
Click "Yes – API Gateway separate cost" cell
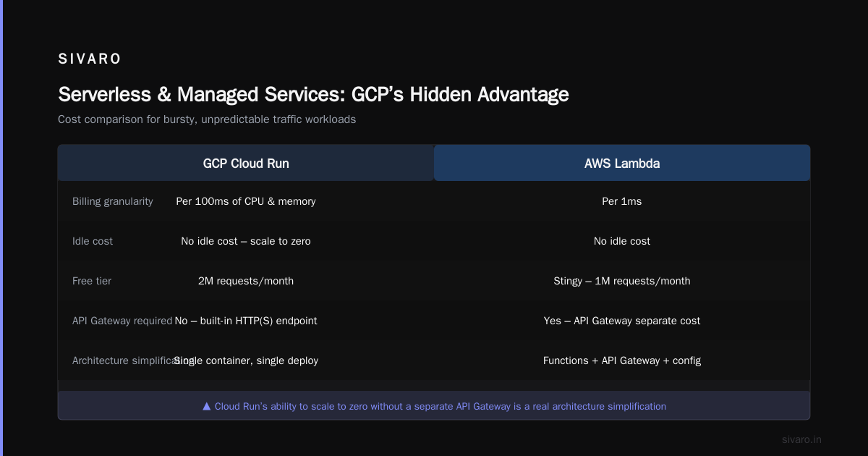[622, 321]
